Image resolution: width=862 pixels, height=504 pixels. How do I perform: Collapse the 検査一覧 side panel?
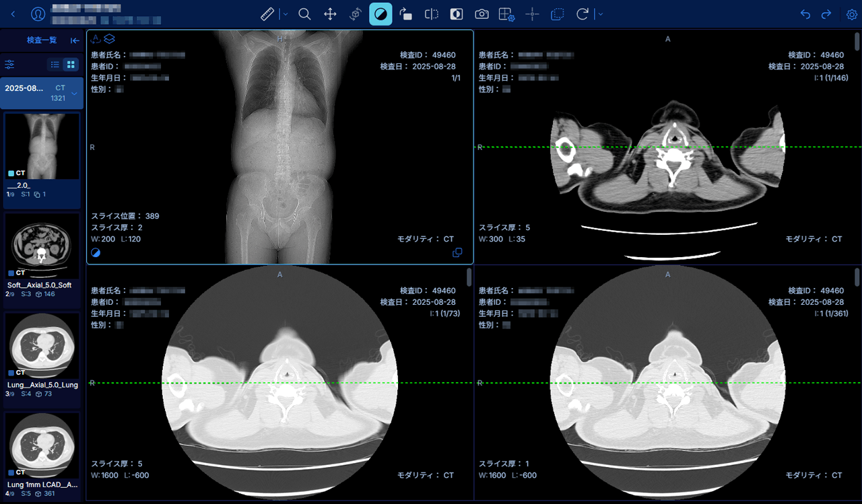[x=75, y=40]
